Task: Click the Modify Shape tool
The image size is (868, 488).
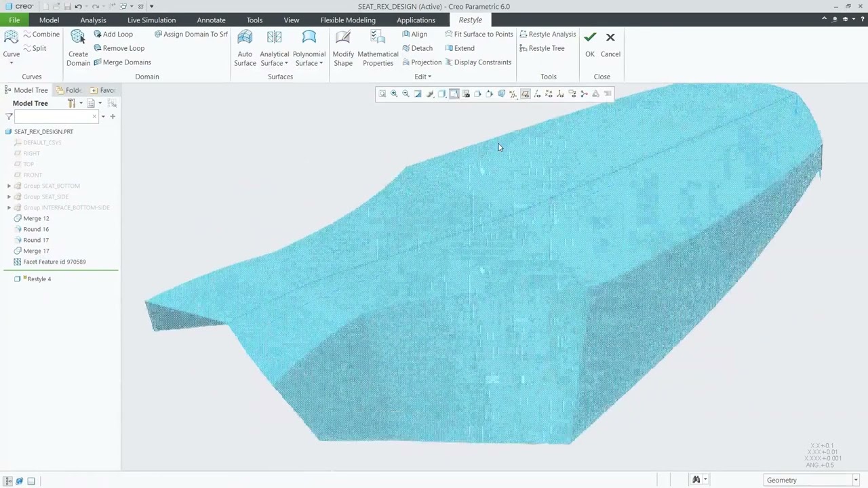Action: point(343,48)
